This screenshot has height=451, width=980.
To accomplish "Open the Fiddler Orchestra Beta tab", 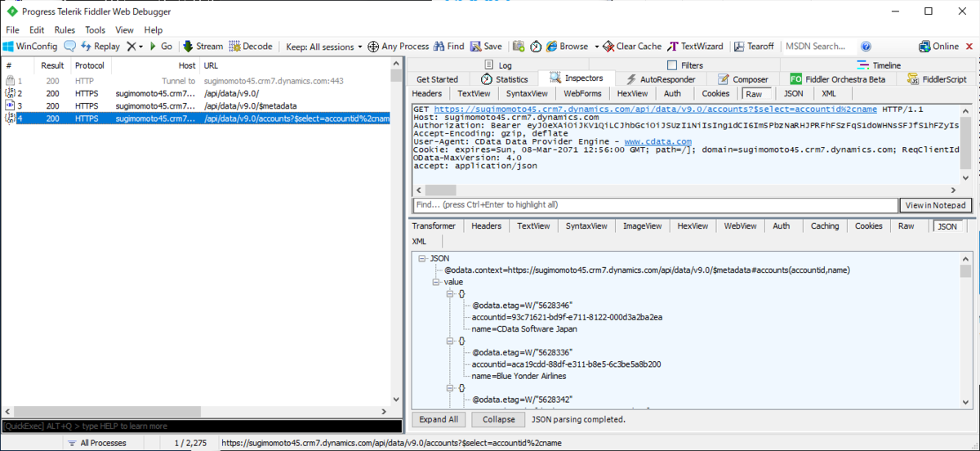I will pos(837,79).
